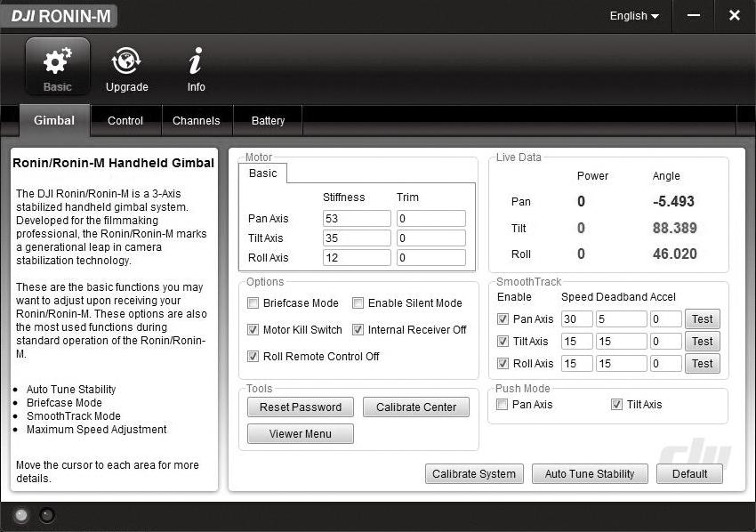
Task: Click the Tilt Axis trim field
Action: click(x=431, y=238)
